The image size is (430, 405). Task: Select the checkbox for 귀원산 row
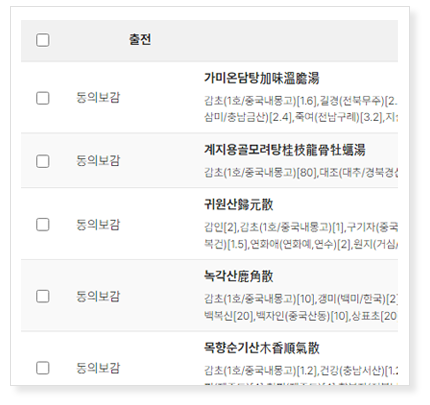pos(43,224)
